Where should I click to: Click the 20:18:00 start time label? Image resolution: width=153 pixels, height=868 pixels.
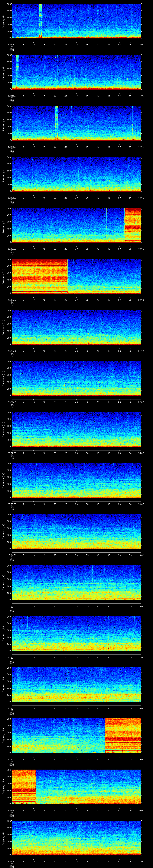tap(12, 249)
